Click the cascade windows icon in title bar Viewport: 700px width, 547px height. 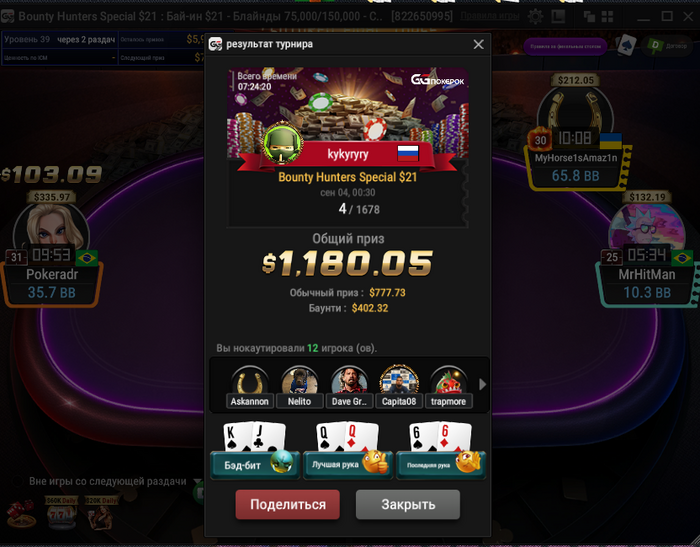click(x=589, y=17)
